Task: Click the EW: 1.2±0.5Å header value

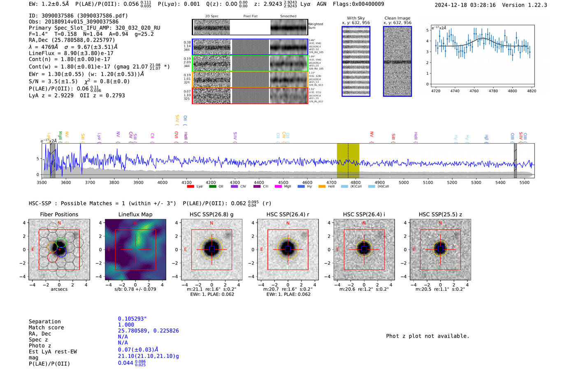Action: click(x=49, y=4)
